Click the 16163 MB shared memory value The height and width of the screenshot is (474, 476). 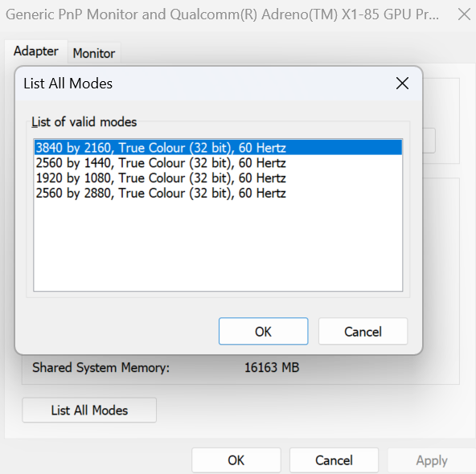point(272,367)
